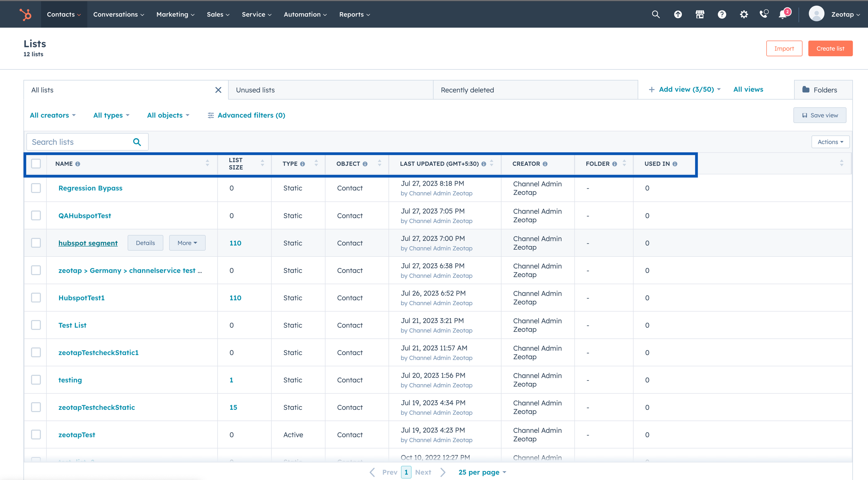The width and height of the screenshot is (868, 480).
Task: Open the marketplace storefront icon
Action: 700,14
